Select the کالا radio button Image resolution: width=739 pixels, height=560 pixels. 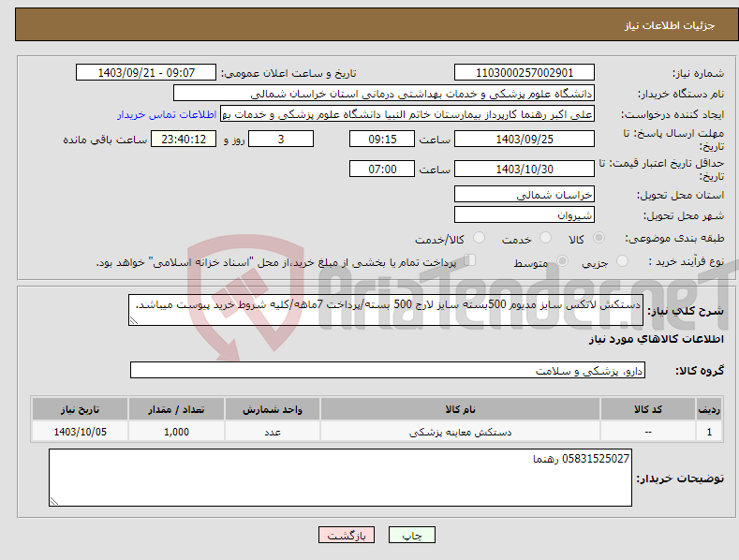click(599, 238)
